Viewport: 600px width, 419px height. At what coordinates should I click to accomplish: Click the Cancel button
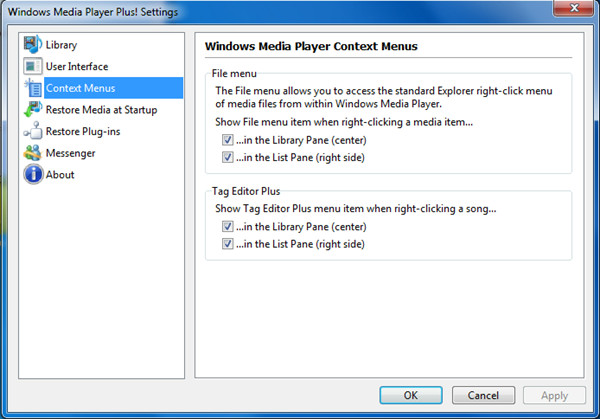tap(483, 395)
